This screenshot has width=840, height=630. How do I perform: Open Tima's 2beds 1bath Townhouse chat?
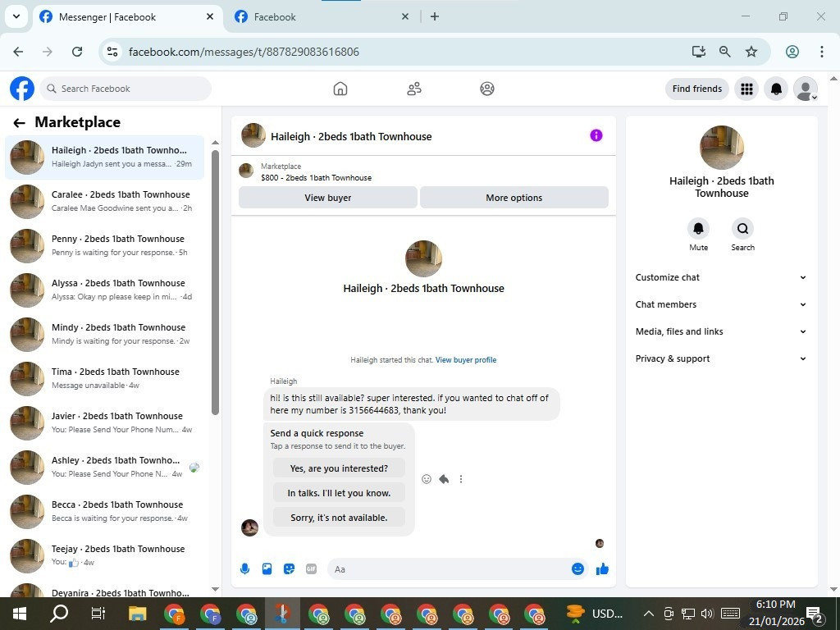pyautogui.click(x=104, y=379)
